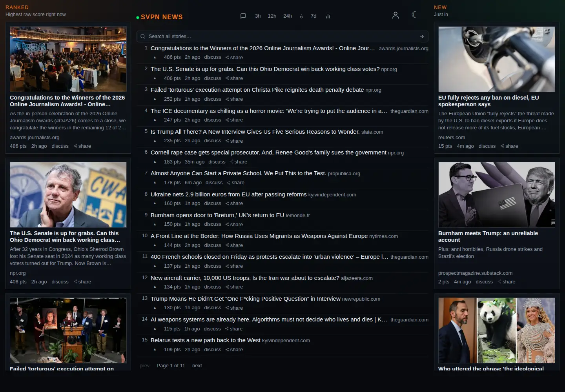Open the panda collage thumbnail in New column
Screen dimensions: 565x392
click(x=496, y=330)
